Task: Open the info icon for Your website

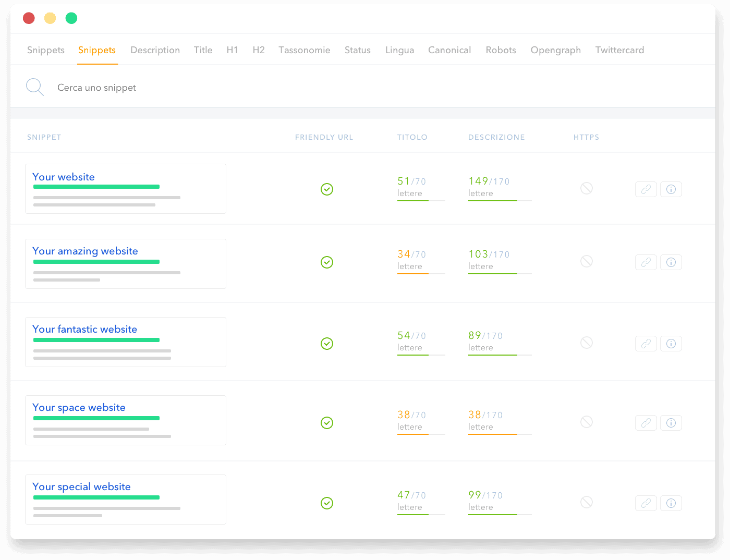Action: tap(671, 189)
